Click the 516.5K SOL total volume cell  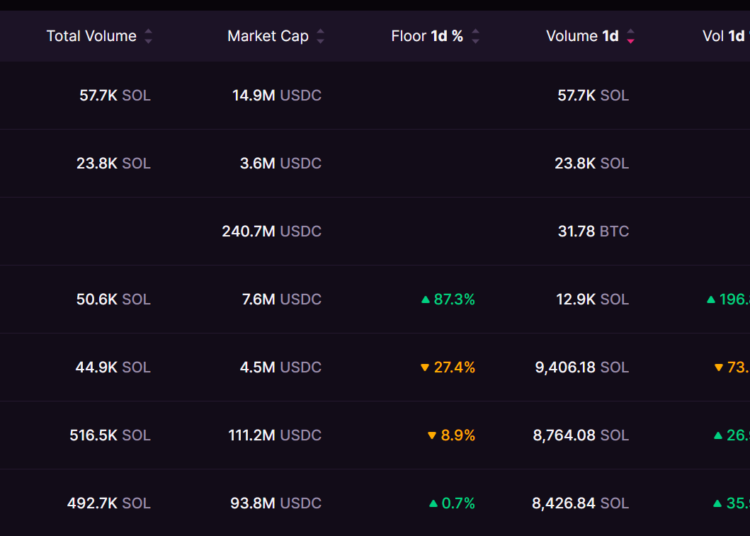tap(108, 435)
